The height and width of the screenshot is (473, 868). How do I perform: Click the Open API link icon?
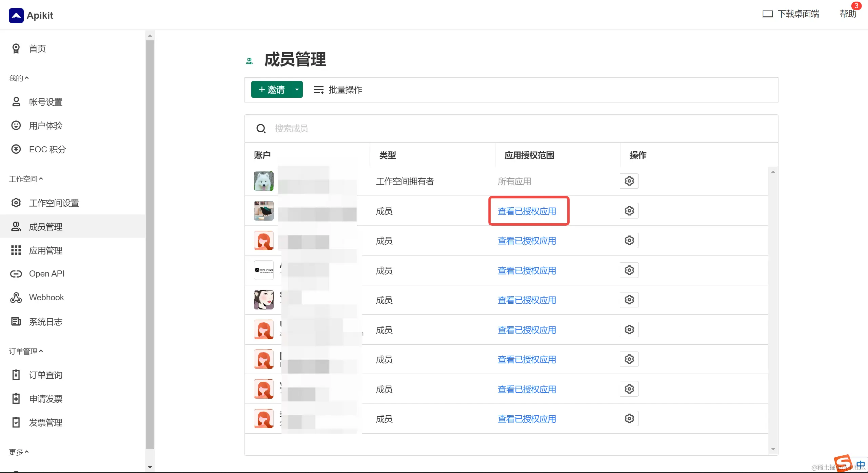click(x=16, y=274)
